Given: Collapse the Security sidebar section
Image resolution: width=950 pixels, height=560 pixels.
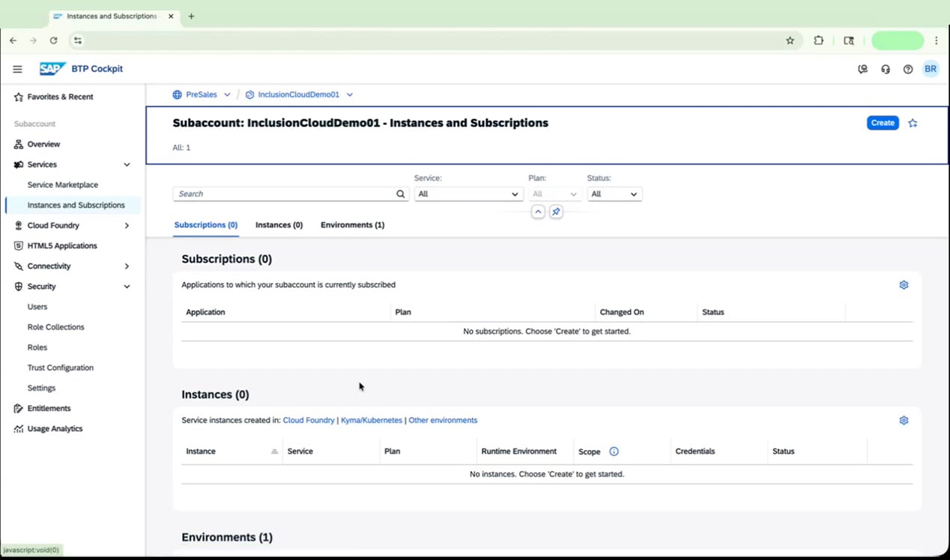Looking at the screenshot, I should click(127, 287).
